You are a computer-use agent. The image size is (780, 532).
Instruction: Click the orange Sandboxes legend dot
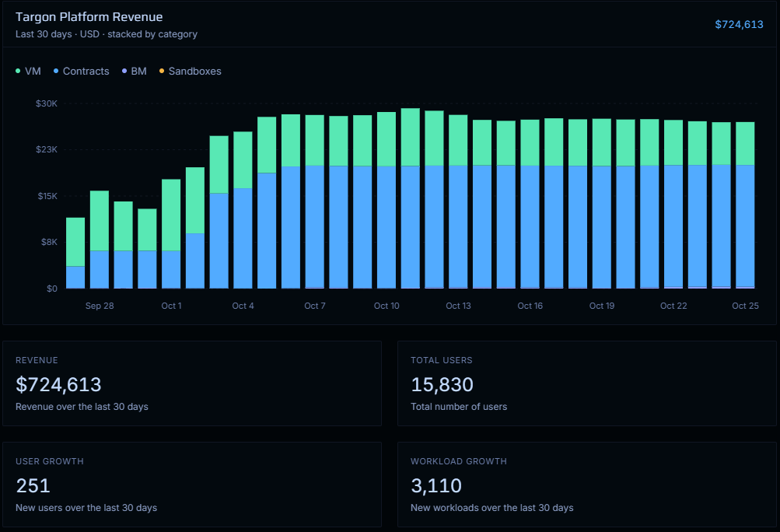coord(162,71)
